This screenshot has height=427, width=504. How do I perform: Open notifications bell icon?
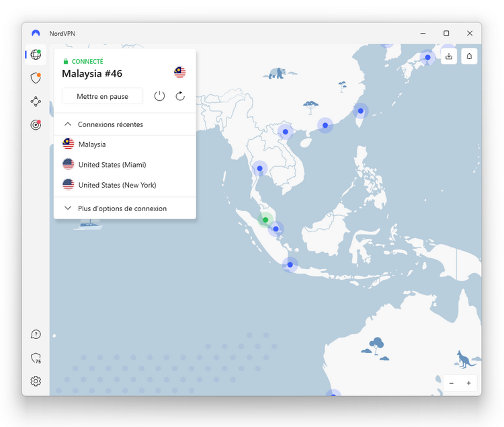point(469,56)
